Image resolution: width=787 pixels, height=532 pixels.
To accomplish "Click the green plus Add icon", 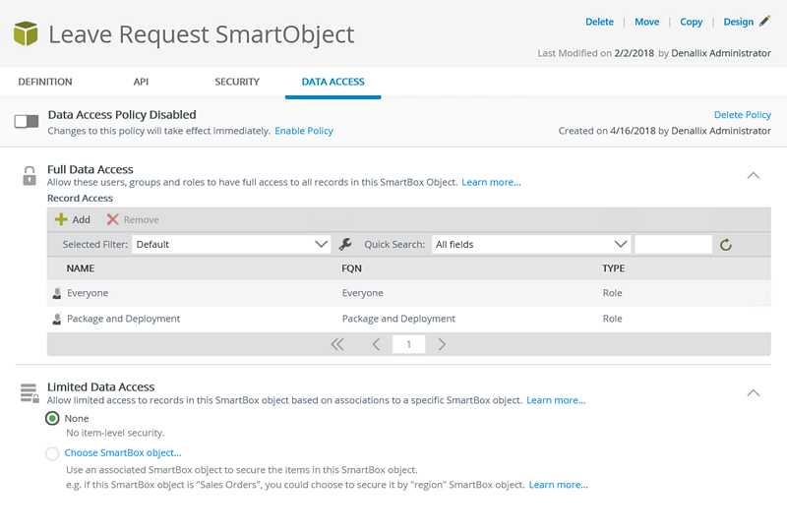I will point(61,219).
